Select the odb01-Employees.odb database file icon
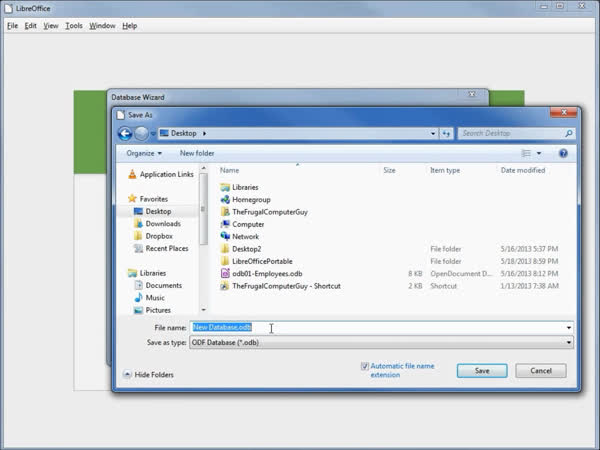600x450 pixels. pyautogui.click(x=225, y=274)
